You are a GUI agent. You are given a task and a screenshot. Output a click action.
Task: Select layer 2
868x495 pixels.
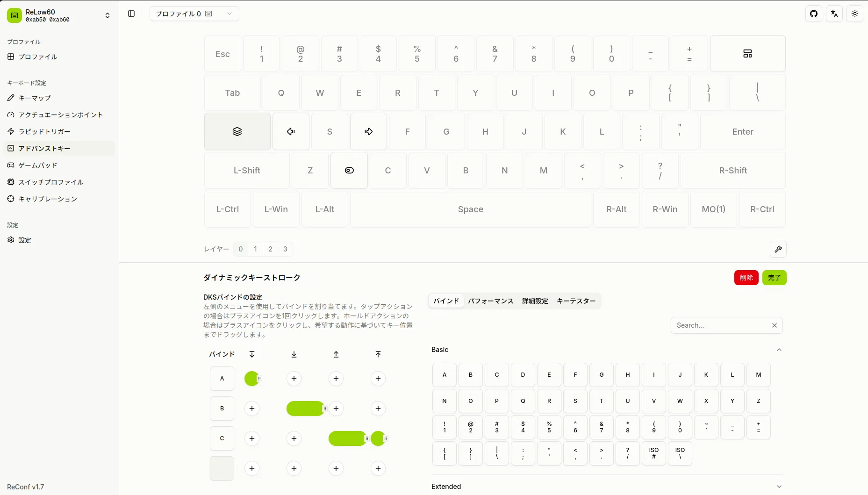270,249
